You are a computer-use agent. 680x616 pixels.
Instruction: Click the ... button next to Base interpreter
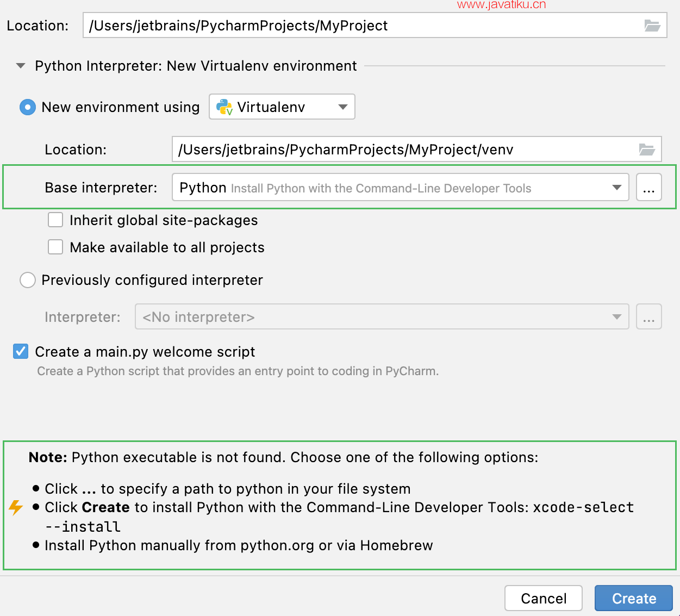649,188
